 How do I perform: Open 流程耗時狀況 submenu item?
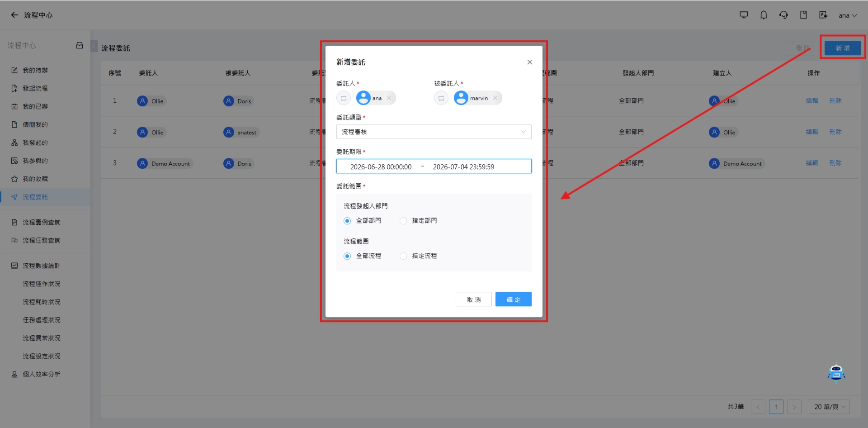pos(42,302)
